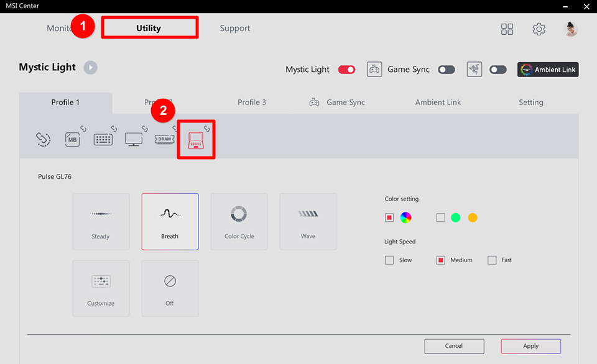Select the keyboard device icon

pyautogui.click(x=103, y=140)
